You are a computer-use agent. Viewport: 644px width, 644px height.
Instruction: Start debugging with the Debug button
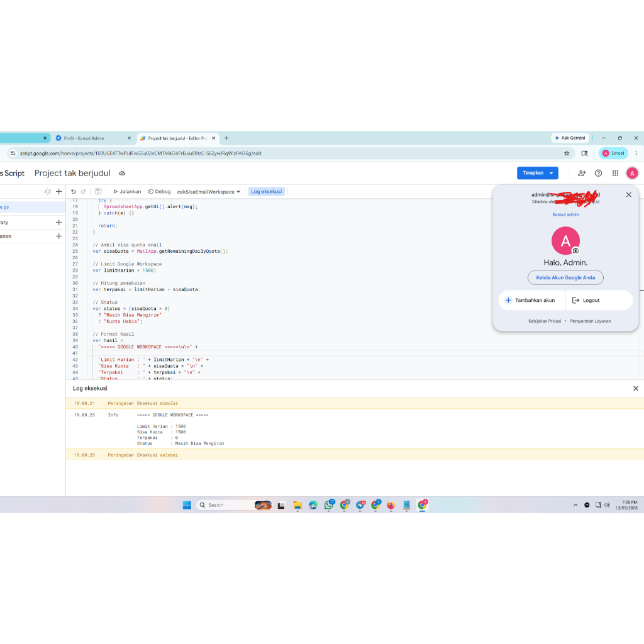coord(159,191)
